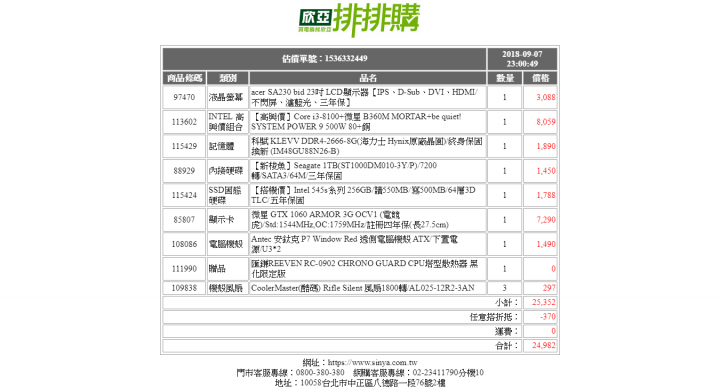
Task: Click the 商品條碼 column header
Action: click(x=184, y=78)
